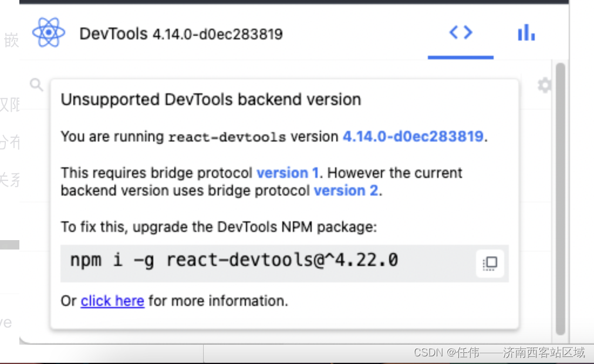
Task: Open DevTools settings gear
Action: tap(544, 86)
